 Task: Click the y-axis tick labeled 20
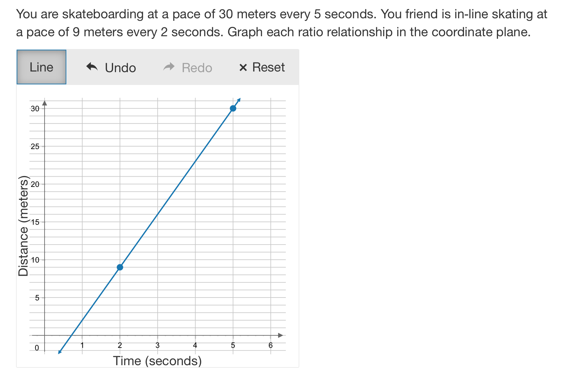point(35,184)
